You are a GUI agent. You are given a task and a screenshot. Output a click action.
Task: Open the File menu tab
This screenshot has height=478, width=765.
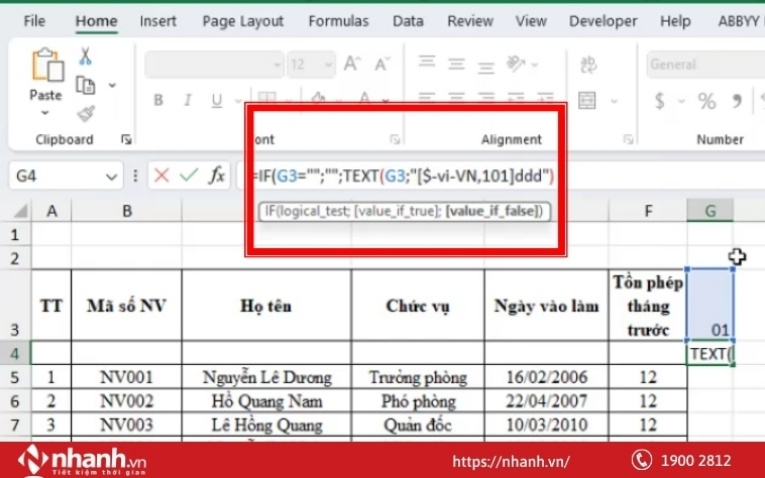pyautogui.click(x=34, y=21)
